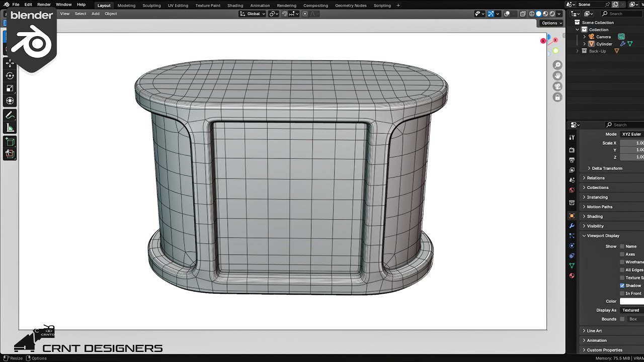This screenshot has height=362, width=644.
Task: Open the Render menu
Action: [x=44, y=5]
